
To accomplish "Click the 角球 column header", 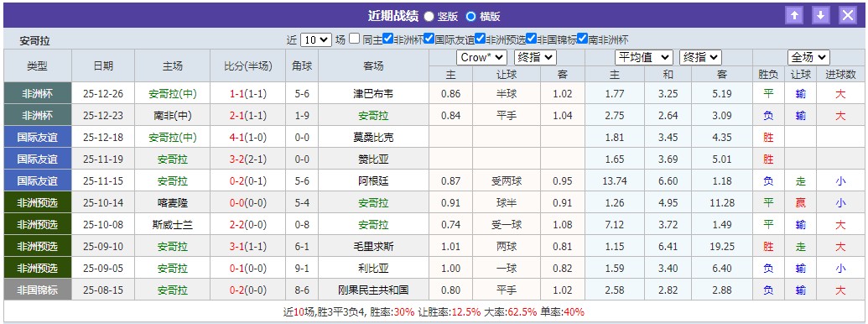I will pos(302,66).
